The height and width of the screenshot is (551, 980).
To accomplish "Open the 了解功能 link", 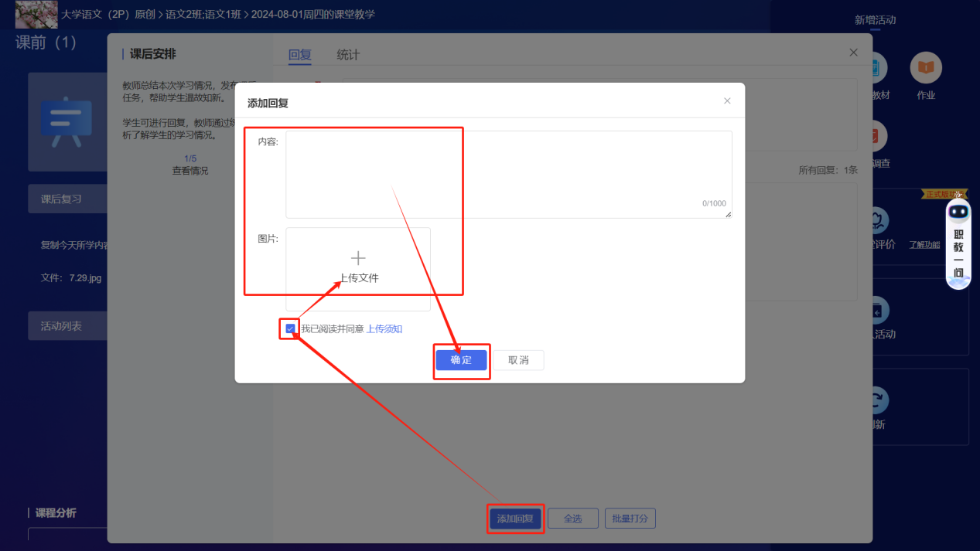I will [924, 245].
